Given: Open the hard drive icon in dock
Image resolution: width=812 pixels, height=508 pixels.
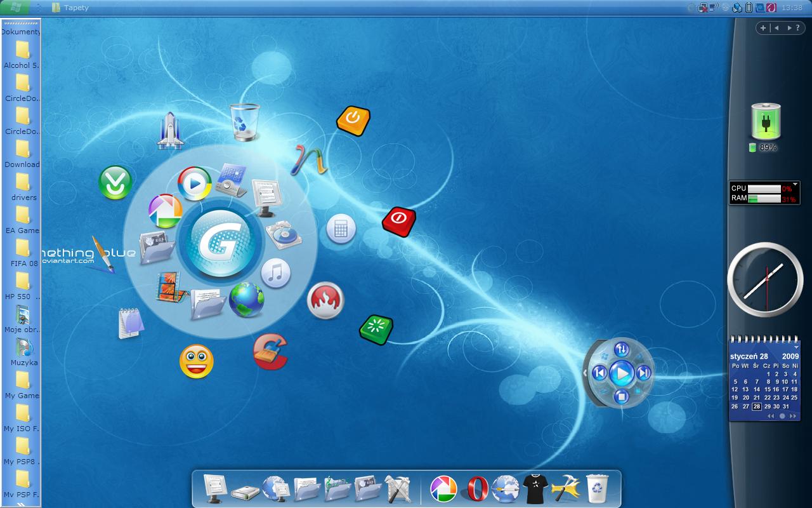Looking at the screenshot, I should tap(245, 491).
